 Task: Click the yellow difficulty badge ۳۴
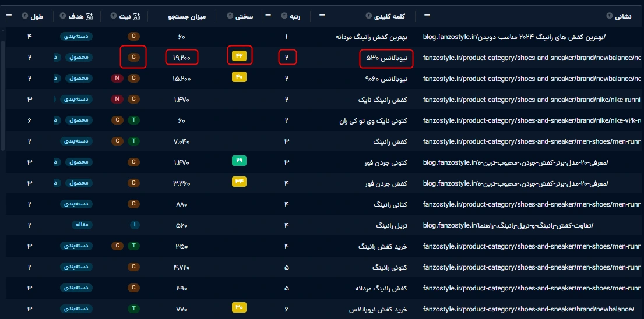(x=239, y=182)
